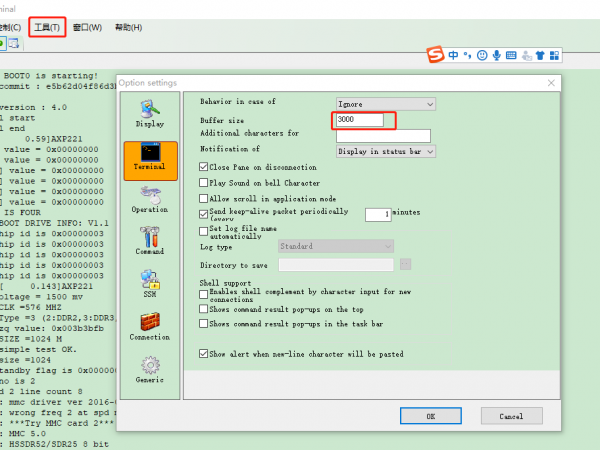600x450 pixels.
Task: Open the 工具(T) menu
Action: (x=48, y=27)
